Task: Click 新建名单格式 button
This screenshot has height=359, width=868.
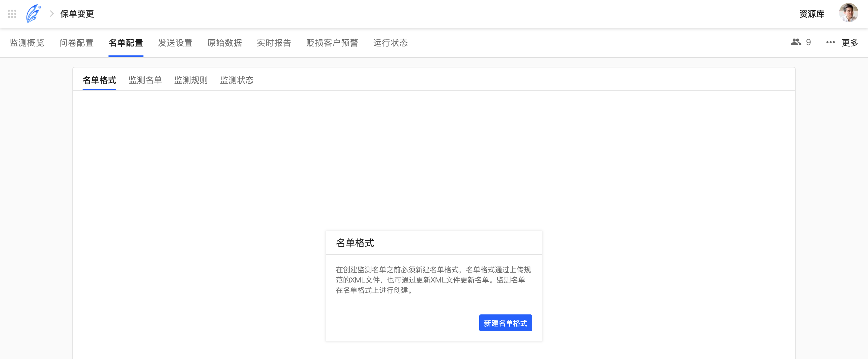Action: tap(505, 323)
